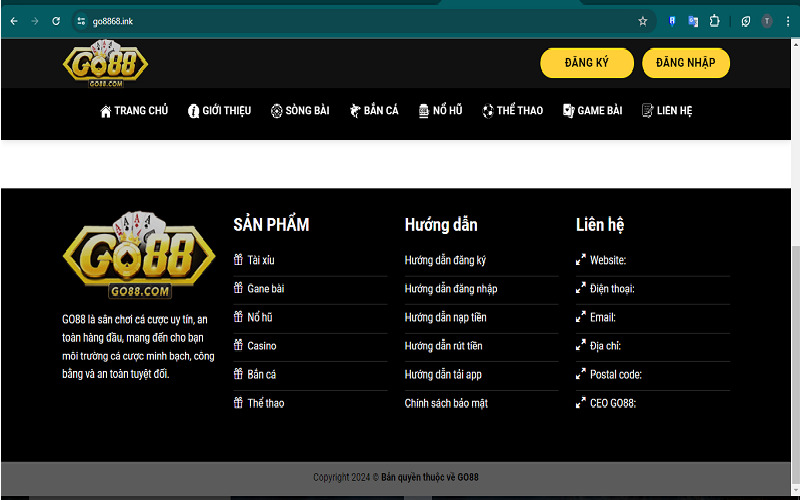Click the ball icon beside THỂ THAO
The height and width of the screenshot is (500, 800).
coord(488,111)
